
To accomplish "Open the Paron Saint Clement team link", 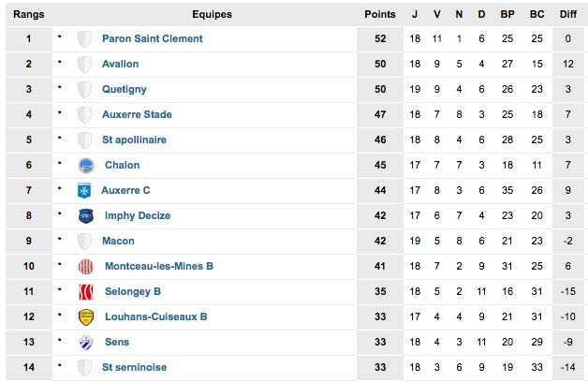I will tap(153, 38).
